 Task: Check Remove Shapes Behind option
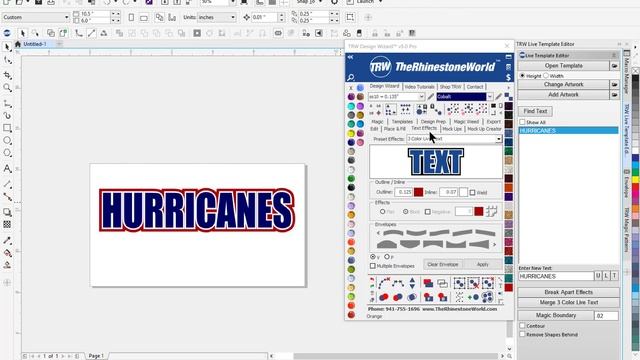pos(522,334)
